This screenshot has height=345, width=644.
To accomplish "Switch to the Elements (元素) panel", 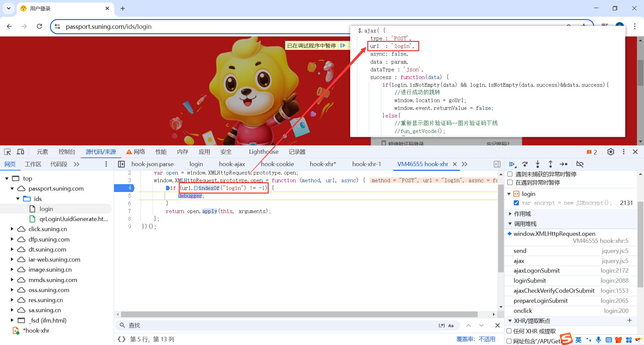I will pyautogui.click(x=42, y=152).
